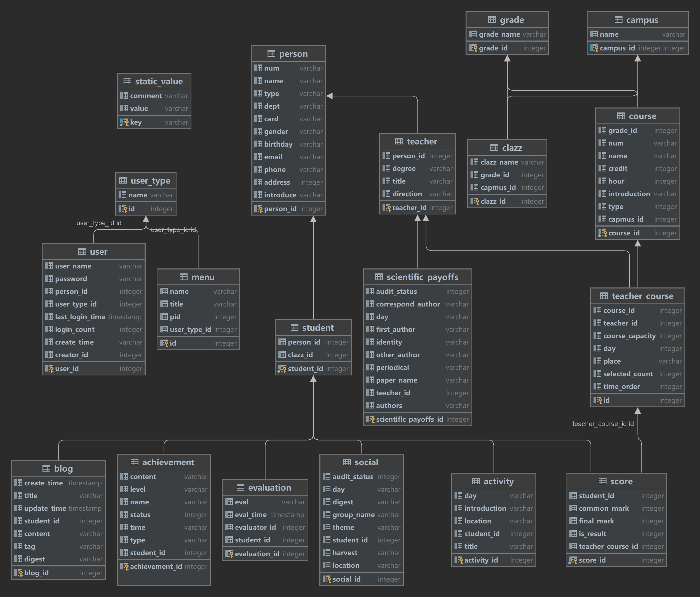
Task: Click the table icon in the student header
Action: click(295, 327)
